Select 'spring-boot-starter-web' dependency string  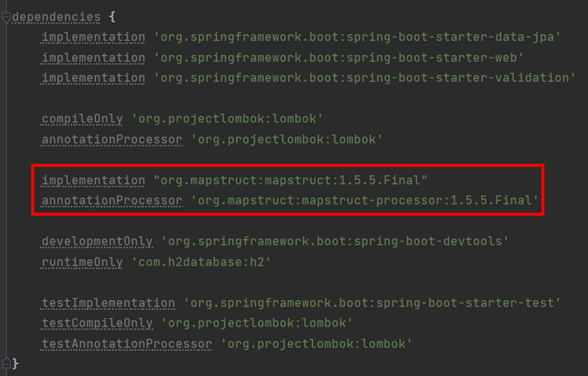click(x=339, y=58)
